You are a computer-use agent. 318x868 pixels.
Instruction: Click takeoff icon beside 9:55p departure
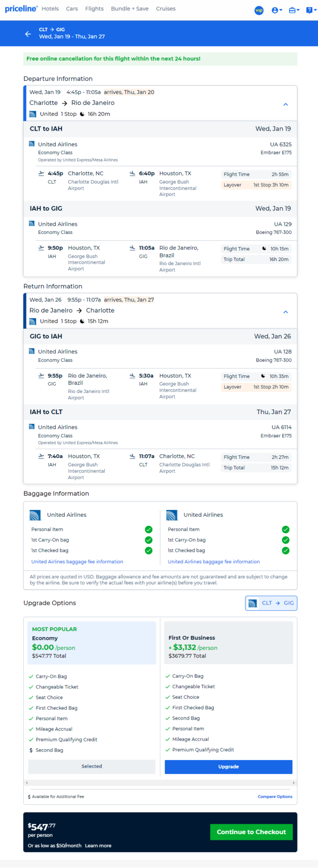tap(41, 376)
